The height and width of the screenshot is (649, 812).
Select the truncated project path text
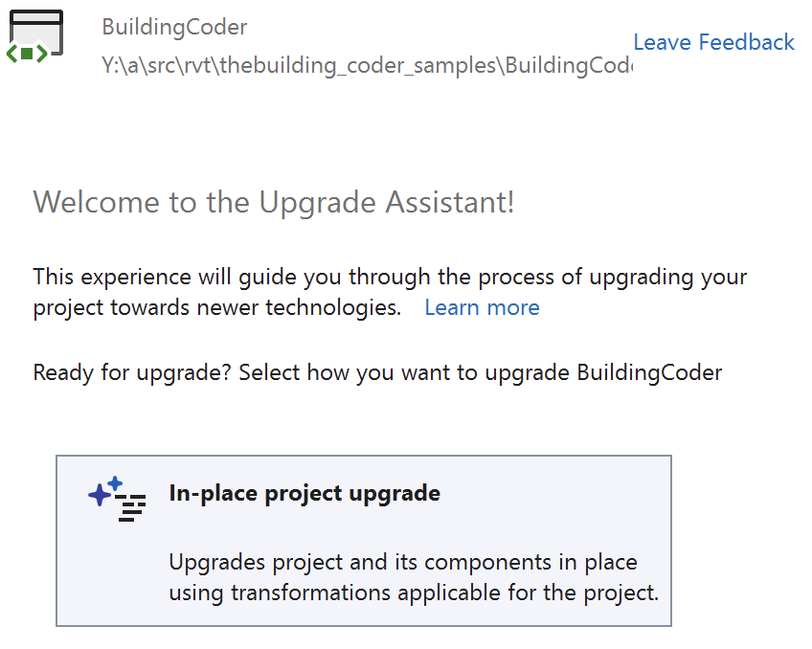coord(367,65)
